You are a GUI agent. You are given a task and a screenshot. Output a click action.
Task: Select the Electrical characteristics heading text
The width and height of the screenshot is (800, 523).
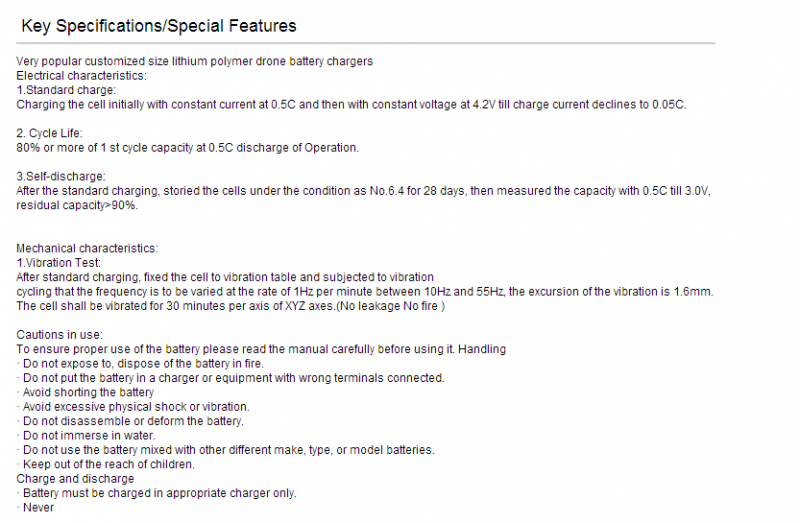(x=81, y=76)
